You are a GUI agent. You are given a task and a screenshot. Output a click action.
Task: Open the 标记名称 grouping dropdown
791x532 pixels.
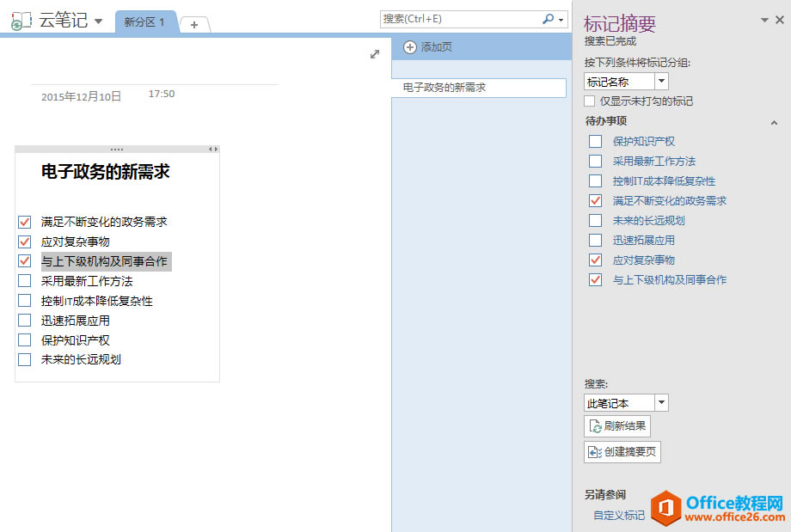tap(661, 80)
